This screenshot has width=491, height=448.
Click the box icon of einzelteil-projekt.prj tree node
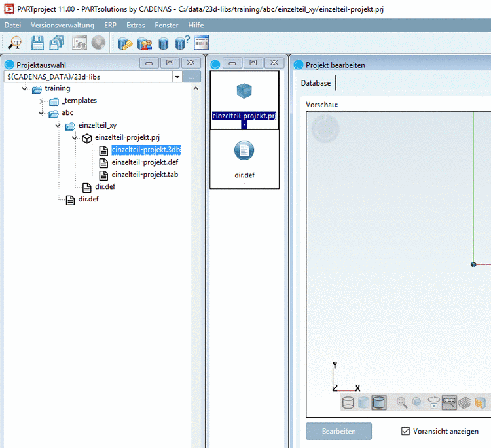point(86,138)
